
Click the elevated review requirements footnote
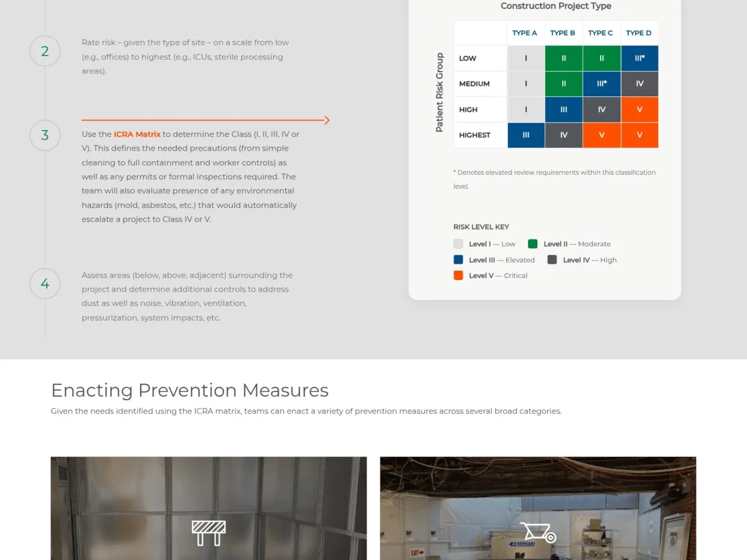pos(555,179)
